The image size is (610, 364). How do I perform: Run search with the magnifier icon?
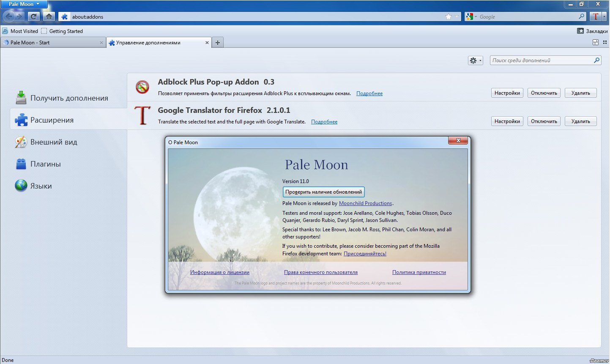[582, 16]
